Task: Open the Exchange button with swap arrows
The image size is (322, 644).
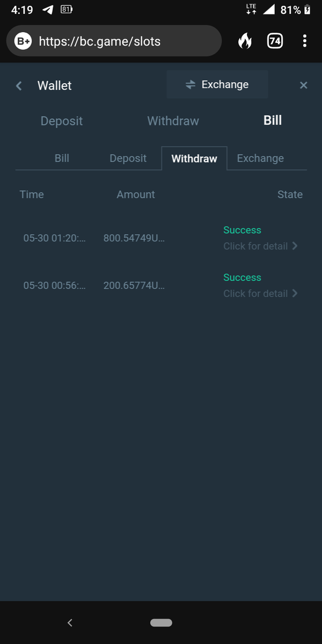Action: pyautogui.click(x=217, y=85)
